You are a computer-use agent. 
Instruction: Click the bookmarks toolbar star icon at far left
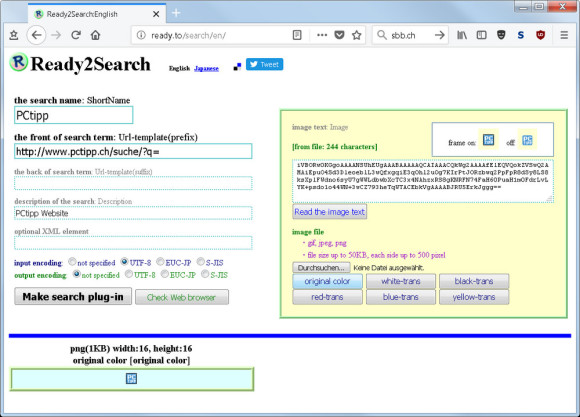click(x=14, y=35)
